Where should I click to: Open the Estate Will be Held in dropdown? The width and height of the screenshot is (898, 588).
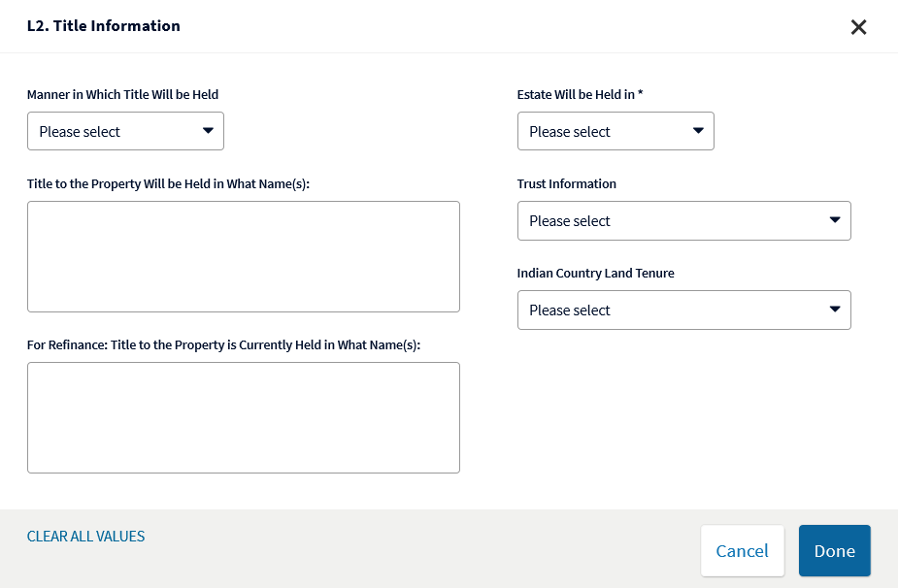[615, 131]
